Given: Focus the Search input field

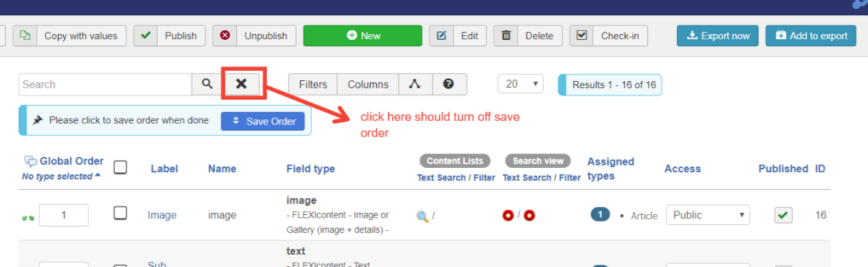Looking at the screenshot, I should click(x=105, y=84).
